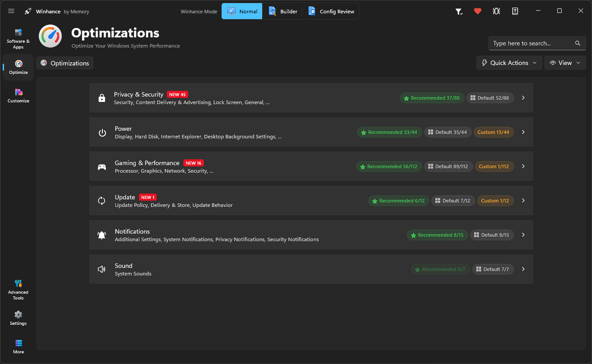Click Default 7/7 badge in Sound
The width and height of the screenshot is (592, 364).
point(493,269)
